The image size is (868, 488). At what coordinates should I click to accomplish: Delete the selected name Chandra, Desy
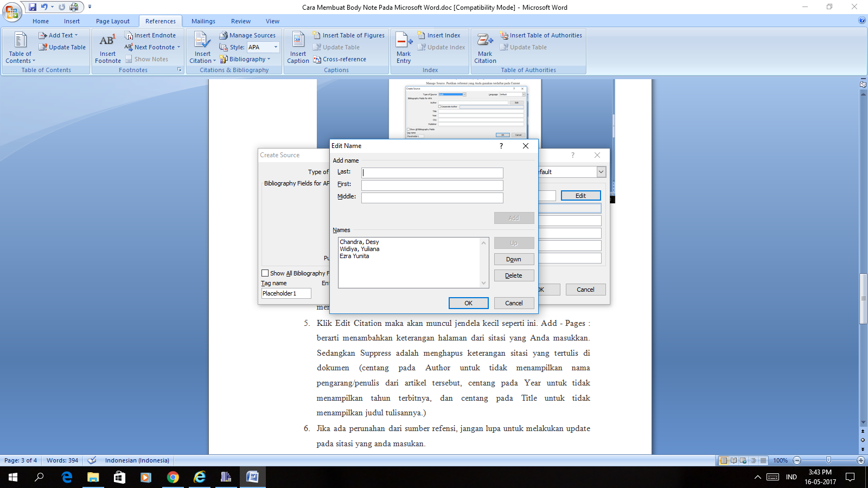[x=513, y=275]
